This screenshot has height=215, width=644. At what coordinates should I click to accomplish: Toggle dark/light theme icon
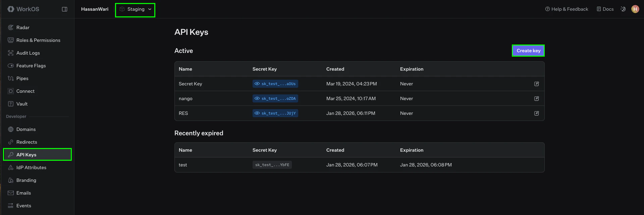coord(623,9)
